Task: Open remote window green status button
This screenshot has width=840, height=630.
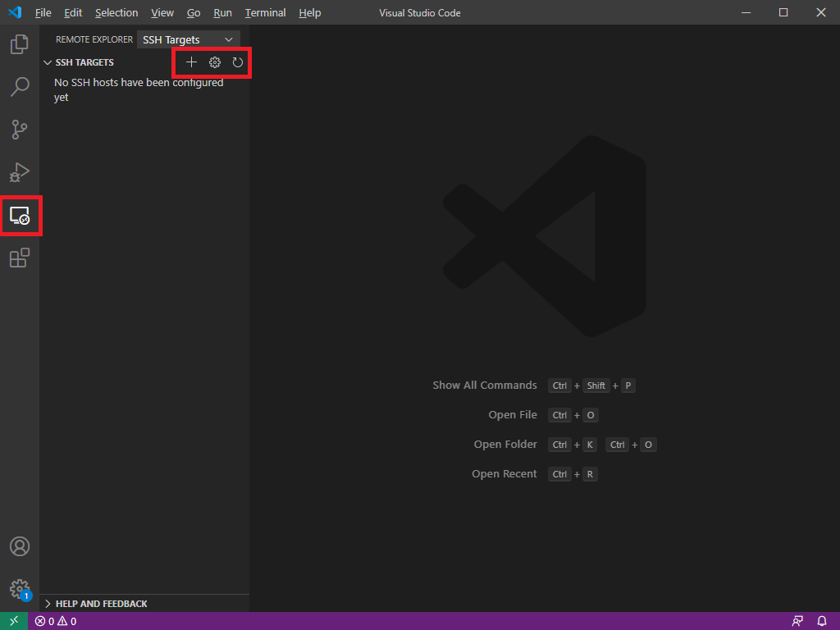Action: (x=14, y=621)
